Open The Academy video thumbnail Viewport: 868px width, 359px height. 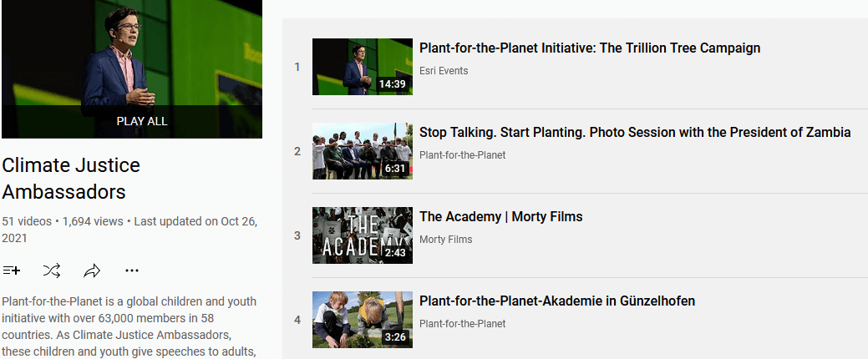[x=362, y=235]
